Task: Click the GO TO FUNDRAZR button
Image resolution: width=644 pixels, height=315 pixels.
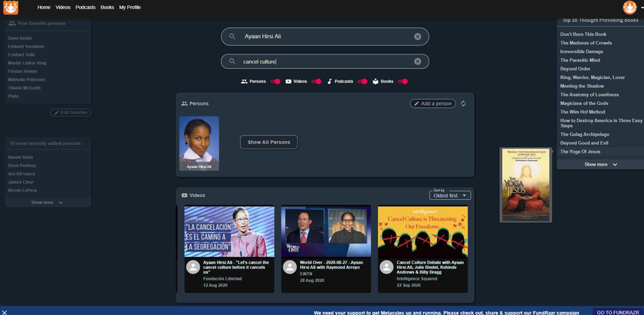Action: (618, 312)
